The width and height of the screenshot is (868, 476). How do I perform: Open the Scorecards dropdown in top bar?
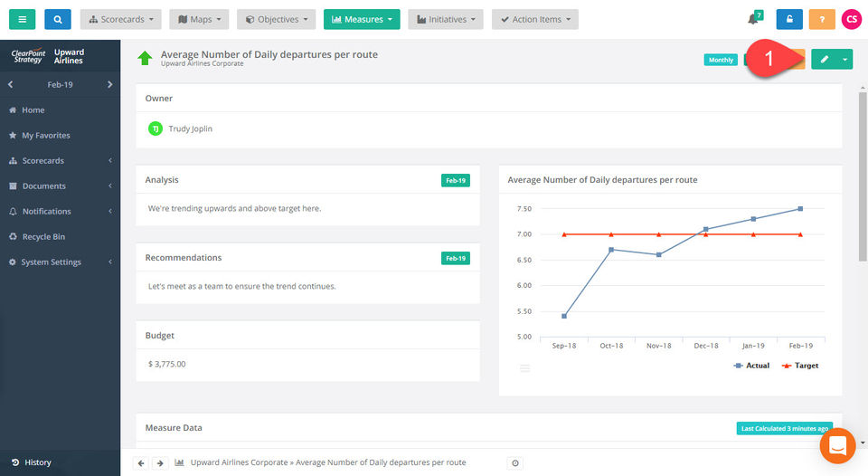(x=120, y=19)
